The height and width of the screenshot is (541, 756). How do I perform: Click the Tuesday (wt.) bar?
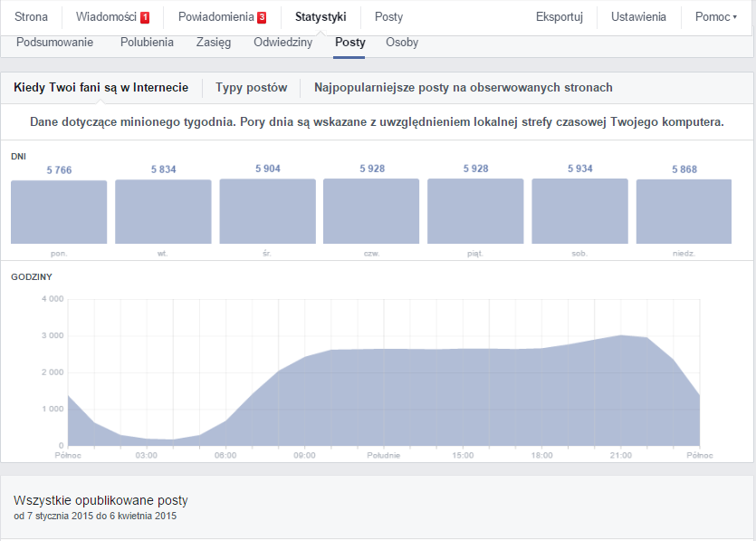pyautogui.click(x=163, y=211)
